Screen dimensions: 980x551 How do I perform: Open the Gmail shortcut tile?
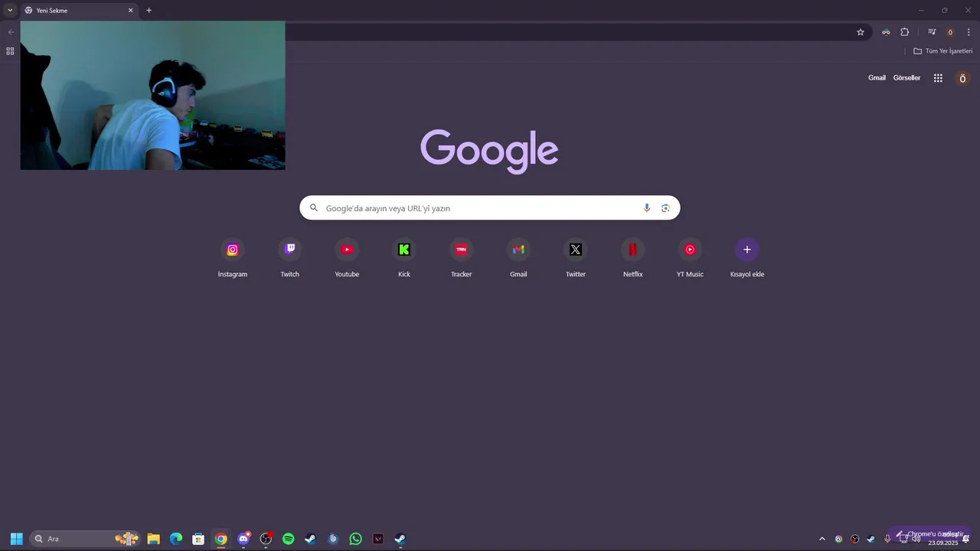[518, 258]
